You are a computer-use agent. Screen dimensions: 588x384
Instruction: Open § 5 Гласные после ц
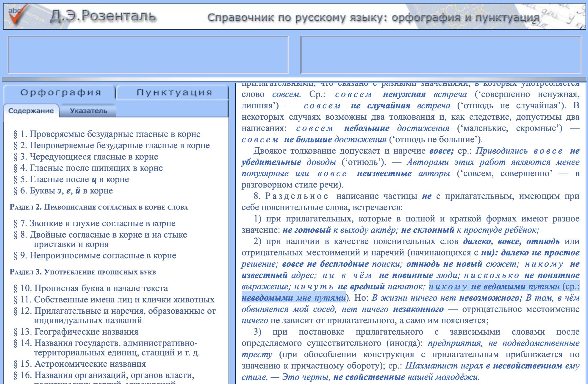71,179
